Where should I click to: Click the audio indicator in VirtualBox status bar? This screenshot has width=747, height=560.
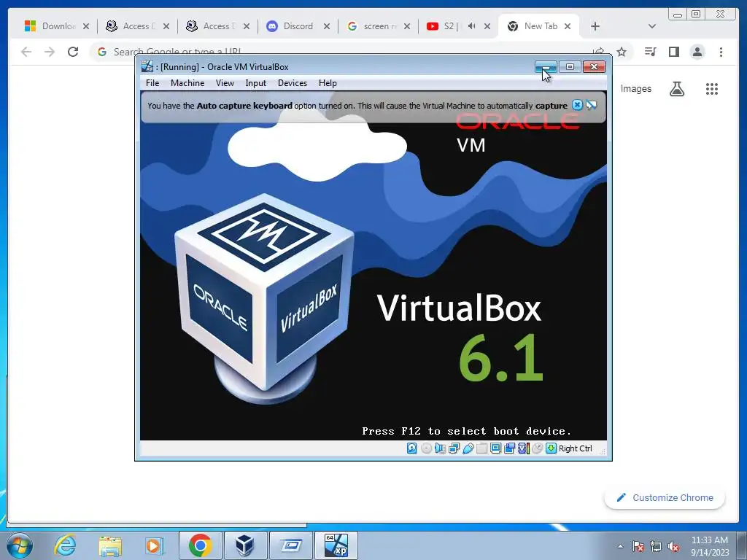pos(440,448)
